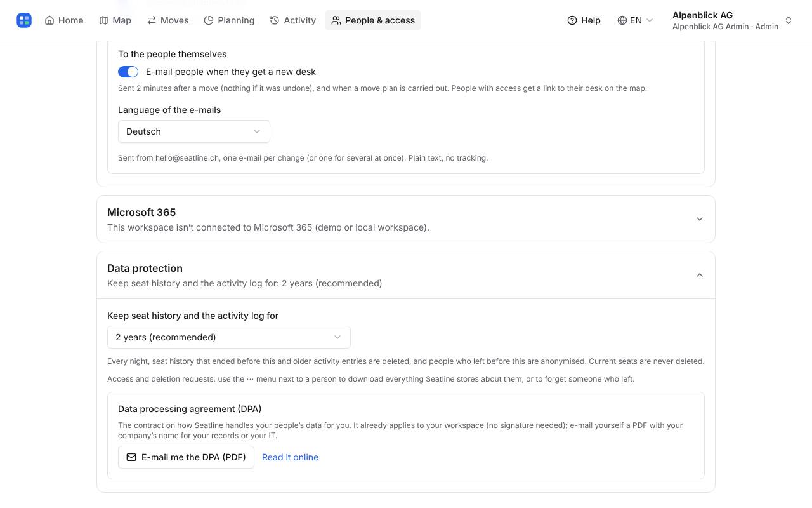Turn off e-mail people about new desk

(128, 72)
